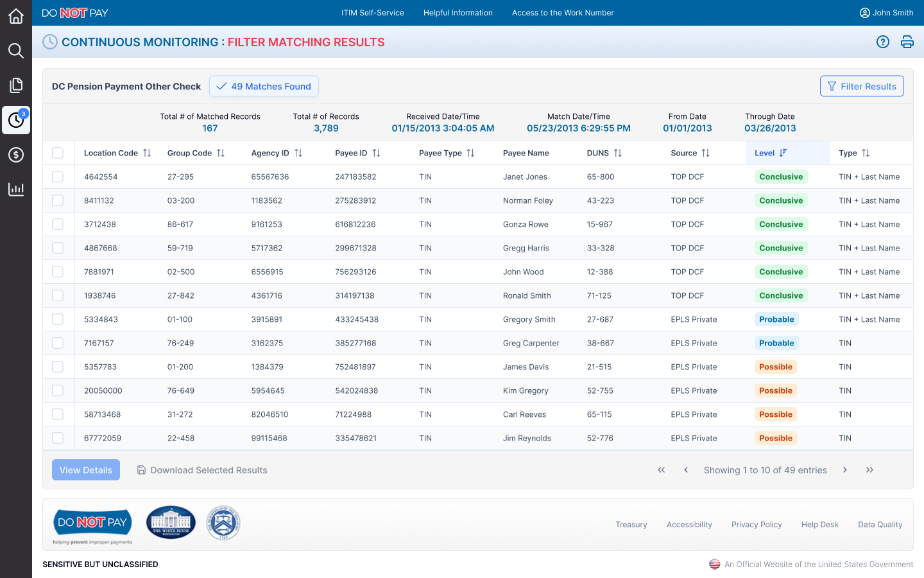
Task: Click the White House logo in the footer
Action: click(171, 522)
